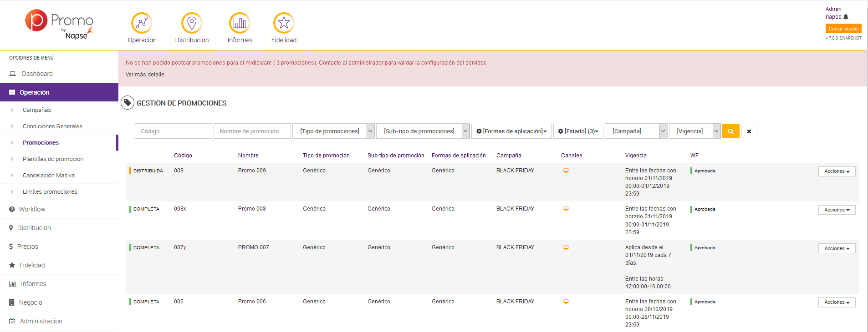
Task: Clear filters with the X button
Action: [749, 131]
